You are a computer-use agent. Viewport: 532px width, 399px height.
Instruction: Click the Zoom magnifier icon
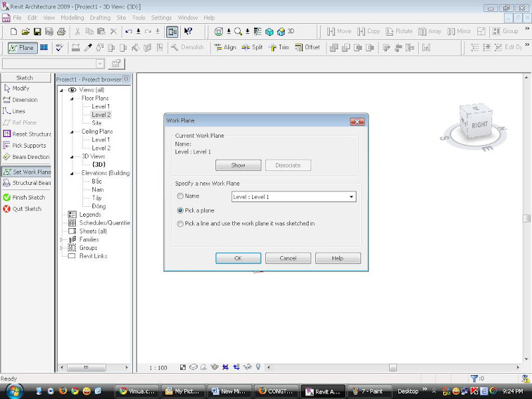click(x=238, y=31)
